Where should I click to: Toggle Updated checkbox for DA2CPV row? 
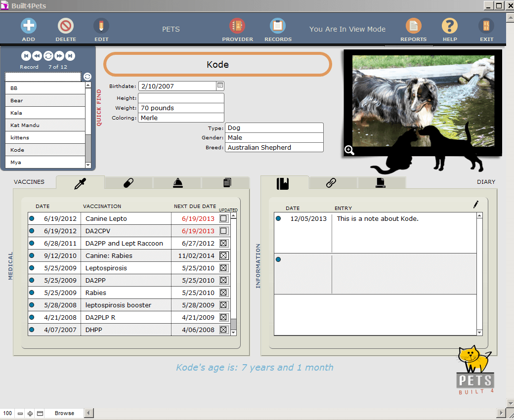(x=223, y=231)
